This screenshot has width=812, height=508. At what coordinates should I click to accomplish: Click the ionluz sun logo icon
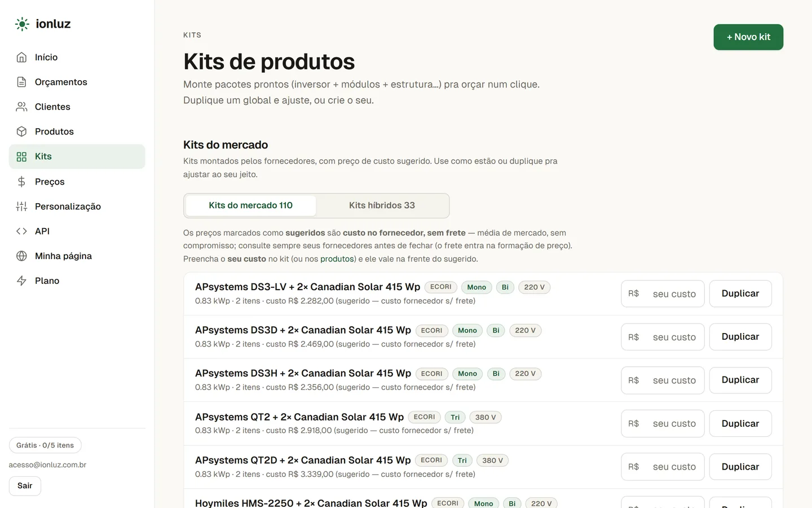(22, 24)
